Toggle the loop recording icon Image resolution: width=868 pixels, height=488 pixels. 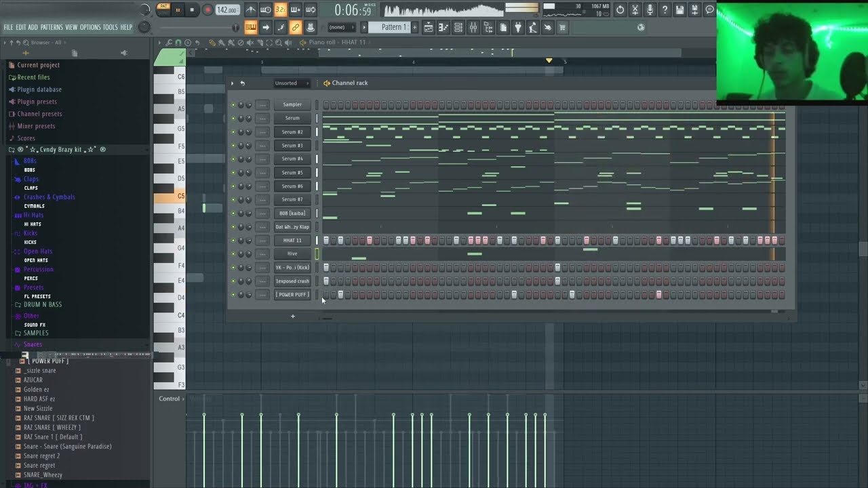click(310, 9)
